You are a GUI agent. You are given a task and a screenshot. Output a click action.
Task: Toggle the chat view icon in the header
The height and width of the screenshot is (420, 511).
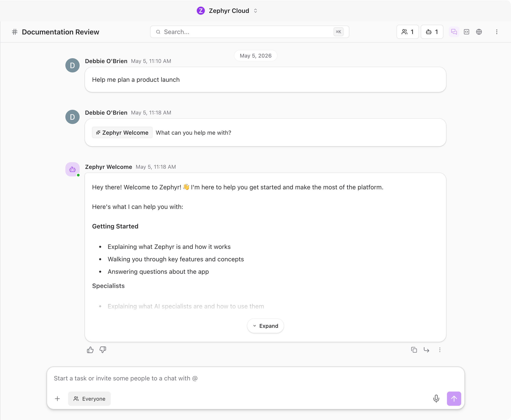click(x=454, y=32)
